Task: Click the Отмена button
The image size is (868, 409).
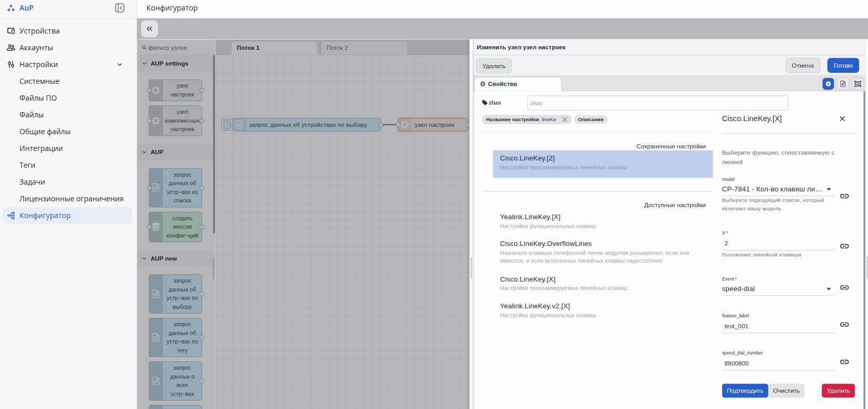Action: click(x=802, y=66)
